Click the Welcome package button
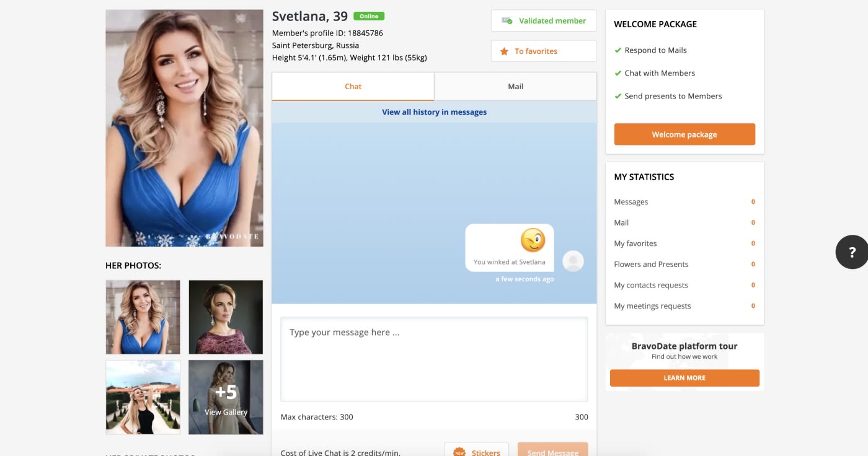The image size is (868, 456). coord(684,134)
